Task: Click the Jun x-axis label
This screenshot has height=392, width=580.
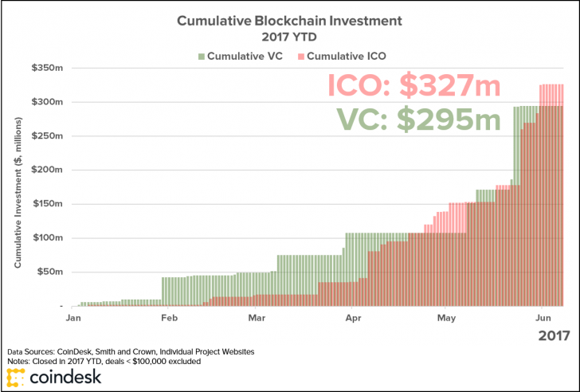Action: tap(543, 318)
